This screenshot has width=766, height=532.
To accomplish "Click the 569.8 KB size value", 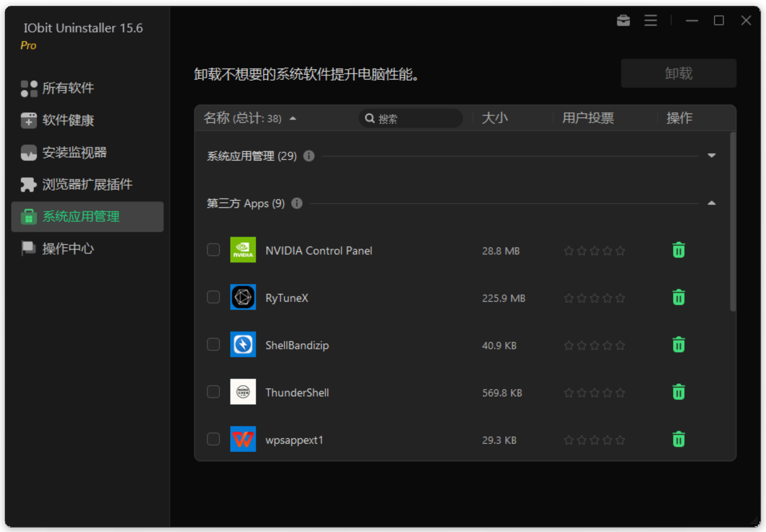I will [x=502, y=393].
